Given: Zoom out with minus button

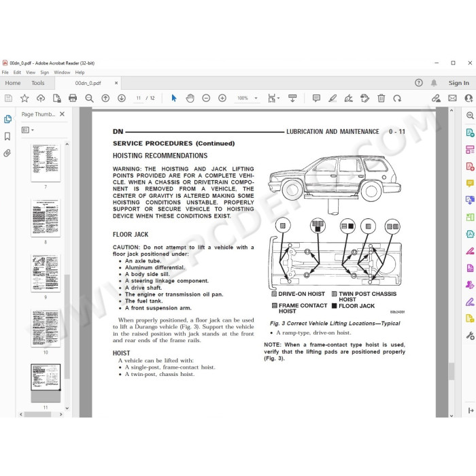Looking at the screenshot, I should point(206,98).
